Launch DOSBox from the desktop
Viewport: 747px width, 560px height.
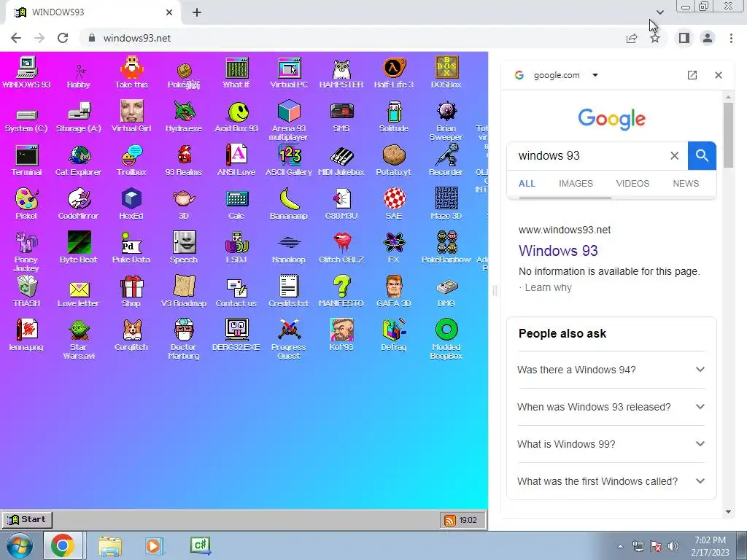[x=446, y=72]
